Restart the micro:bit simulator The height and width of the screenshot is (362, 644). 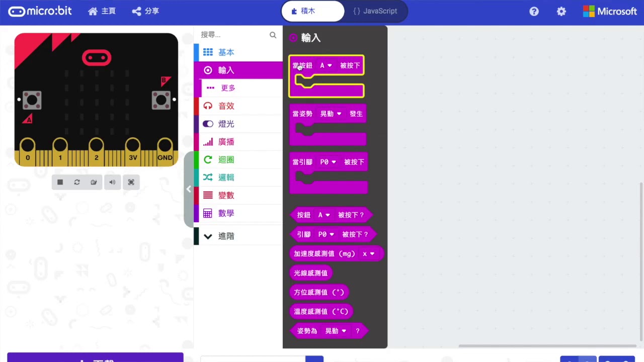pos(77,182)
